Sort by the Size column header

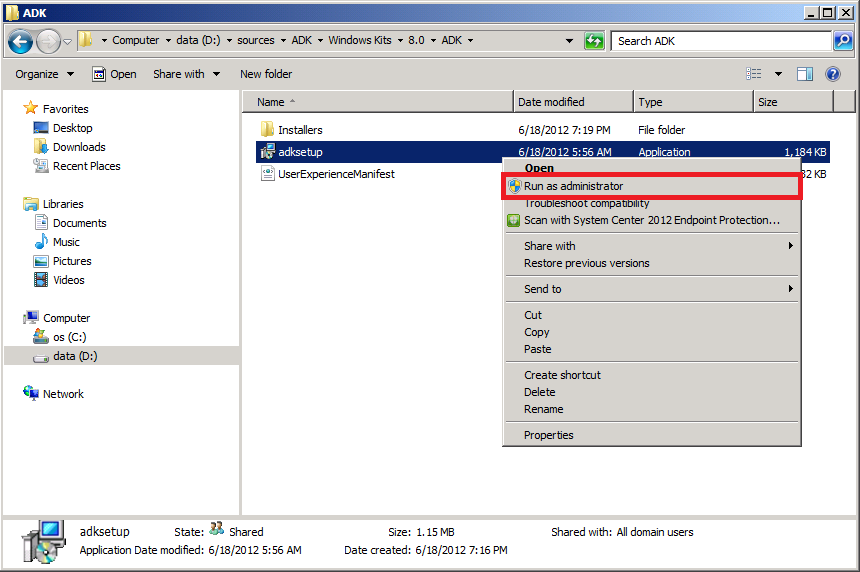794,102
